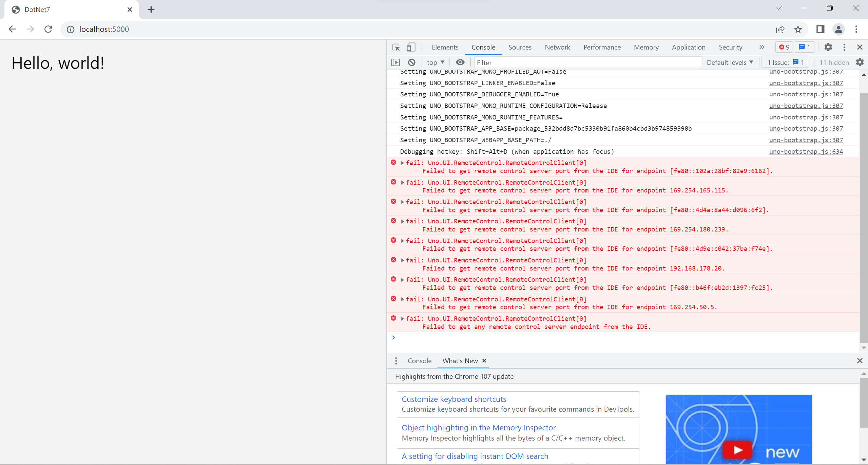Select the inspect element tool
The image size is (868, 465).
[x=395, y=47]
